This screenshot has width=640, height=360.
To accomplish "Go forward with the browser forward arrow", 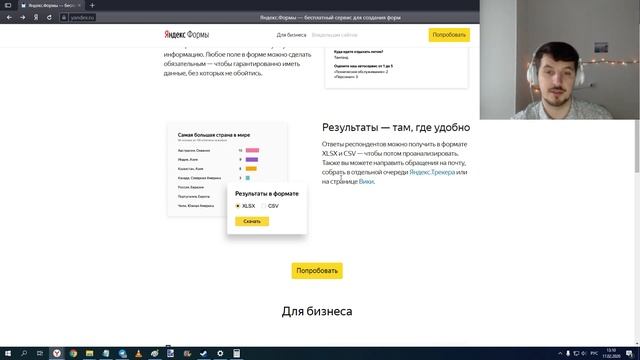I will click(23, 18).
